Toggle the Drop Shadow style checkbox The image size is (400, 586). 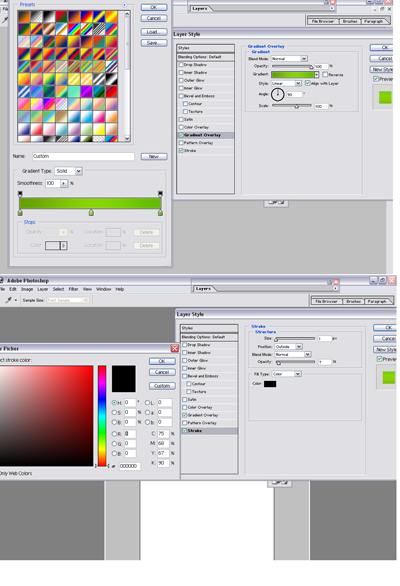182,65
